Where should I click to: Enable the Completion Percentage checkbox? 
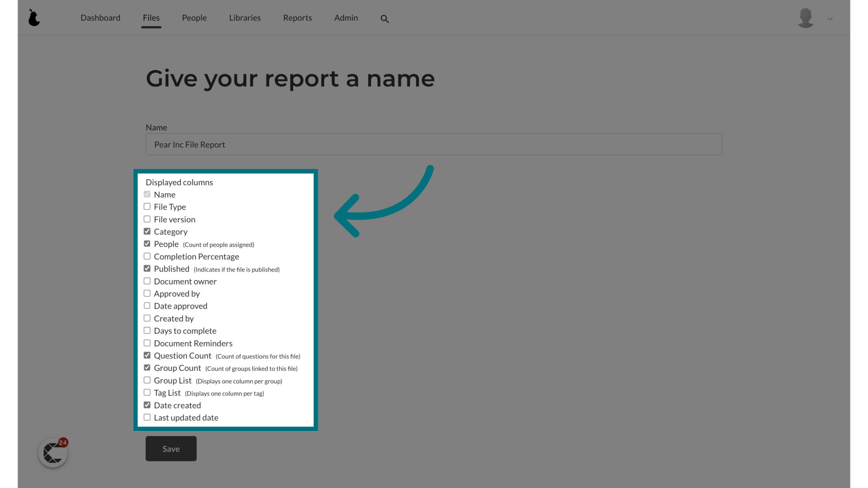(x=147, y=256)
